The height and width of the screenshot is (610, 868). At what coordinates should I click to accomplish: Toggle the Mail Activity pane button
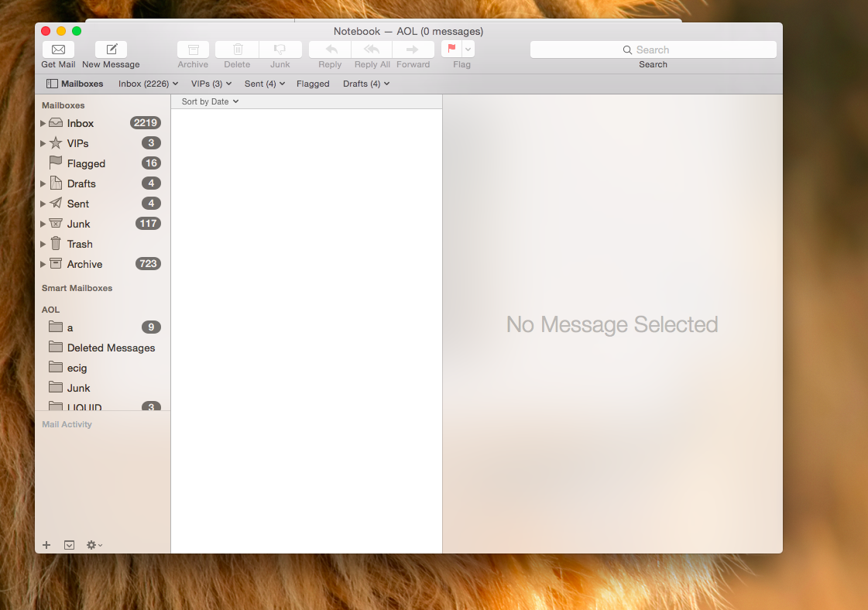[69, 545]
